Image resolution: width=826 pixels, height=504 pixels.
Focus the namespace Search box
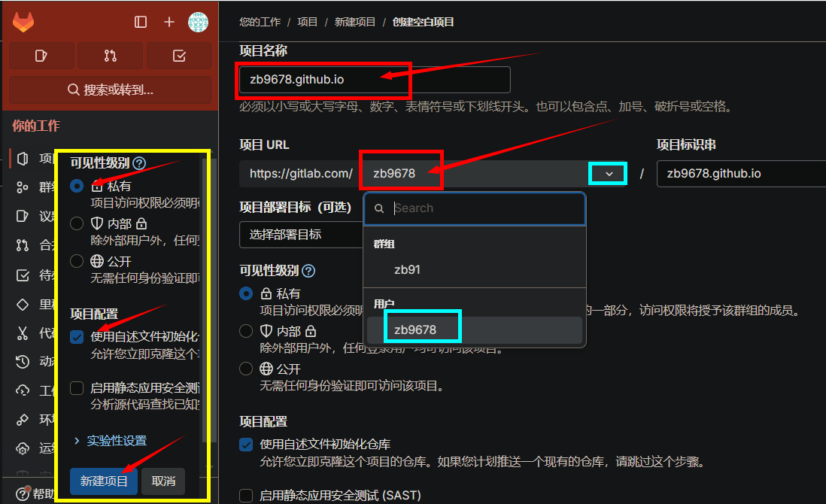click(475, 208)
